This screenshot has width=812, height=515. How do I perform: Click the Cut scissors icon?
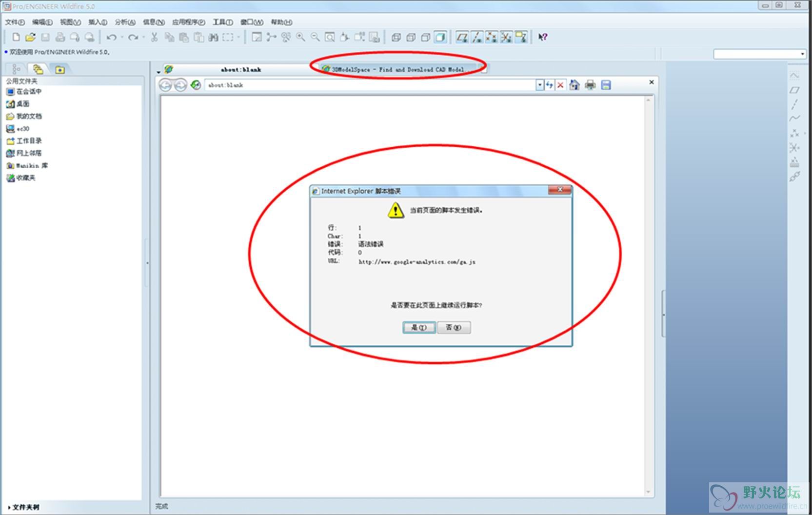click(154, 37)
